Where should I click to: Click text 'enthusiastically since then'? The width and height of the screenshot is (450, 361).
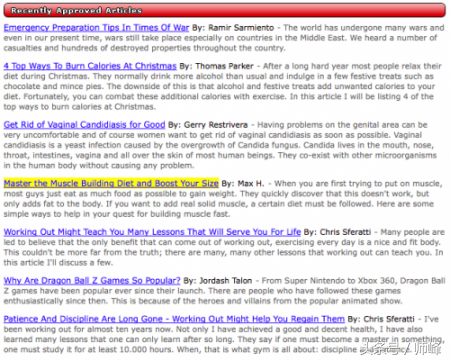pyautogui.click(x=55, y=301)
